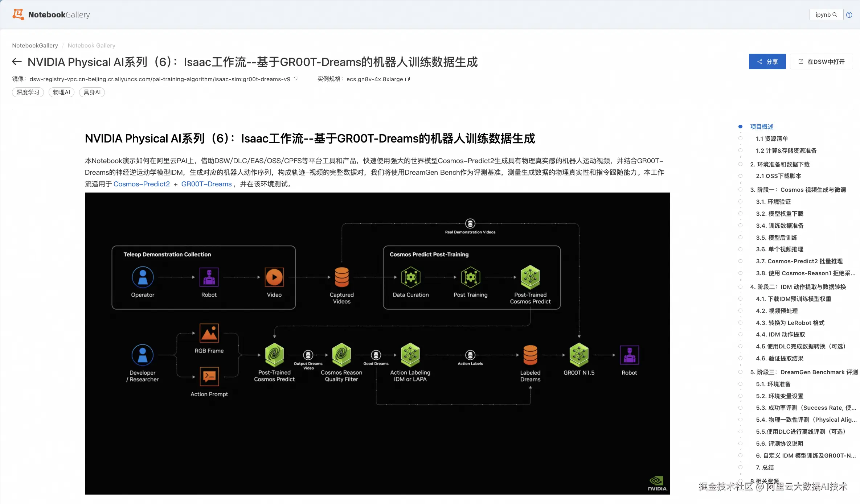Image resolution: width=860 pixels, height=504 pixels.
Task: Open the Cosmos-Predict2 hyperlink
Action: click(x=142, y=184)
